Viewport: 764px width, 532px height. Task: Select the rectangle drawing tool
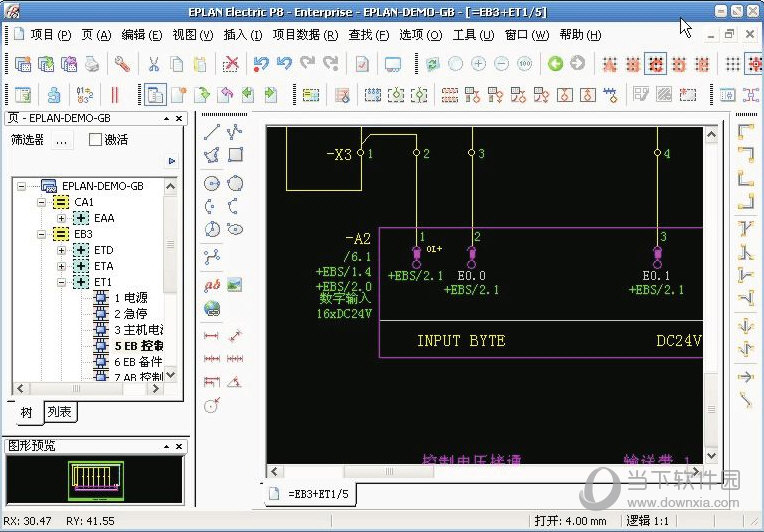(235, 154)
